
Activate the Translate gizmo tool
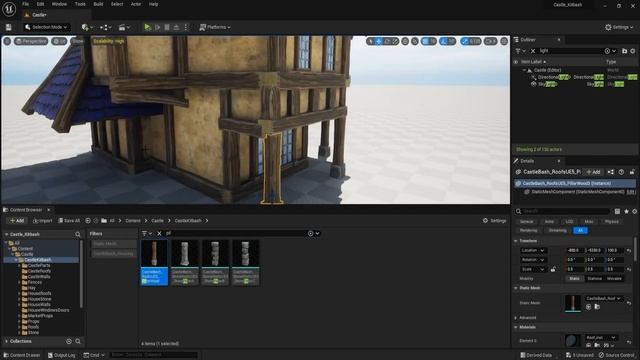tap(379, 41)
